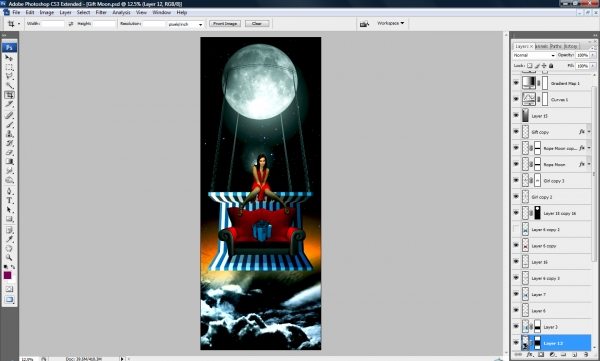Delete layer trash icon

[585, 355]
